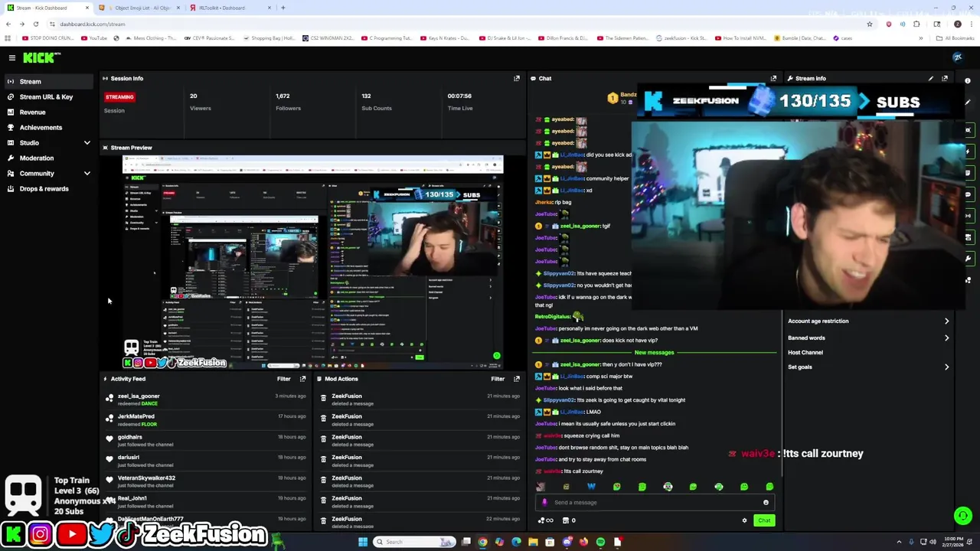Click the STREAMING status badge
This screenshot has width=980, height=551.
point(119,97)
